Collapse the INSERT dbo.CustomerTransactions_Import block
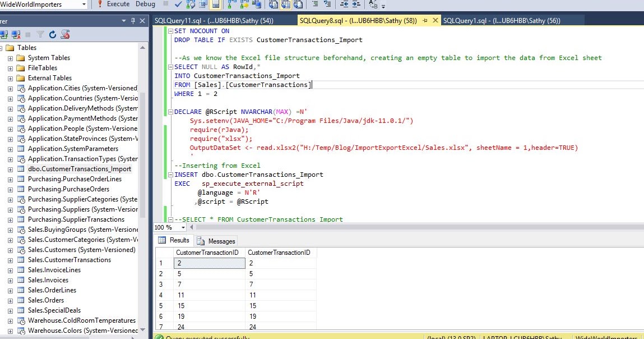This screenshot has width=644, height=339. coord(170,175)
